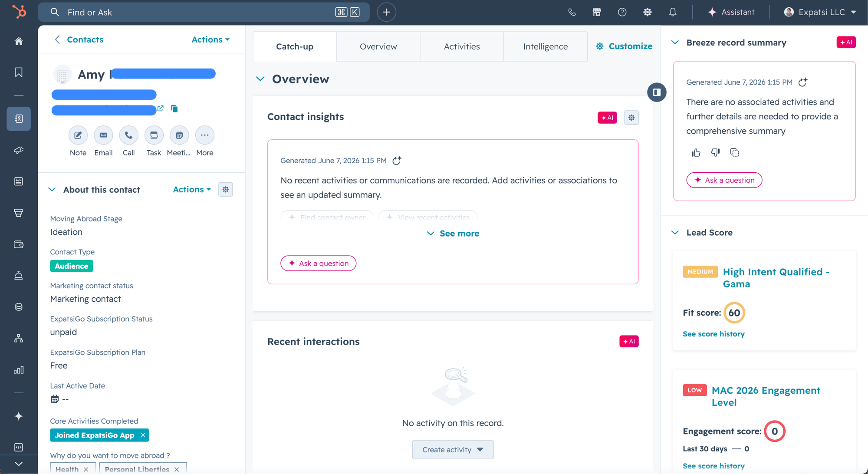Open Contact insights settings gear
This screenshot has height=474, width=868.
(631, 118)
